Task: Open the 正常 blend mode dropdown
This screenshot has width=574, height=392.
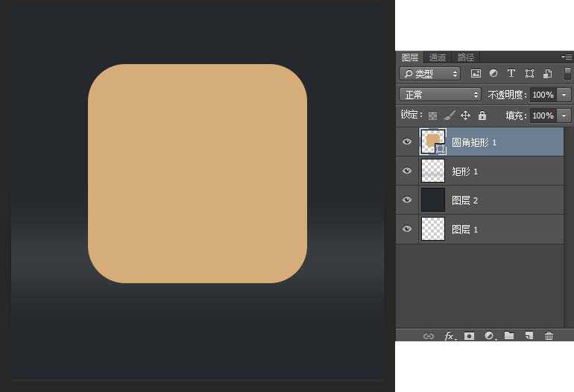Action: pyautogui.click(x=441, y=95)
